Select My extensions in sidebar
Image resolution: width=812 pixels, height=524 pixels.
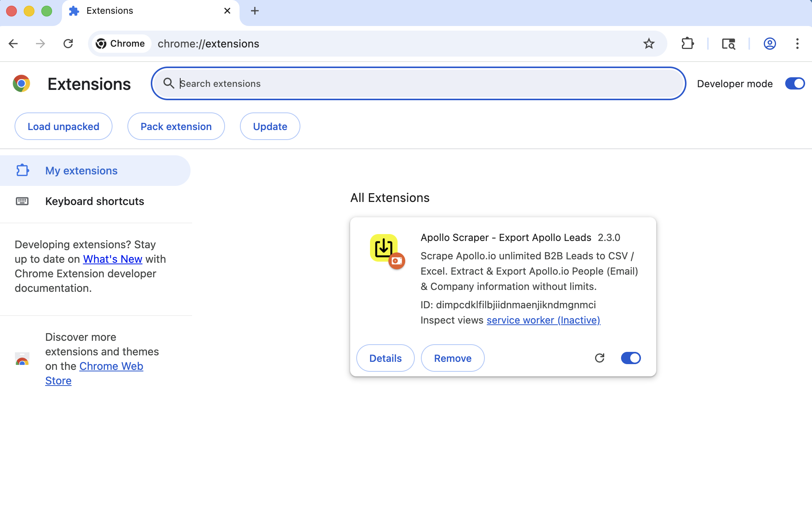[95, 171]
